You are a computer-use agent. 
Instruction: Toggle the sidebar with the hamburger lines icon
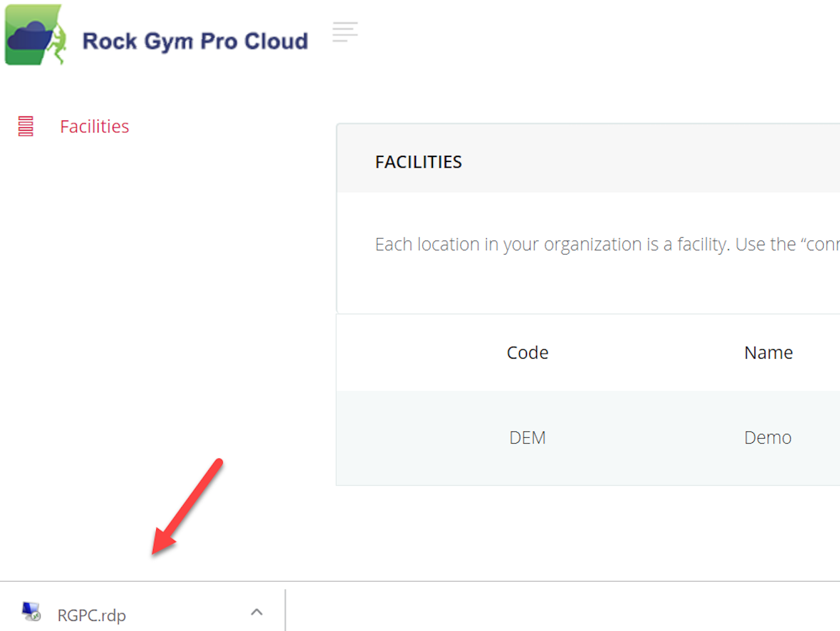344,32
